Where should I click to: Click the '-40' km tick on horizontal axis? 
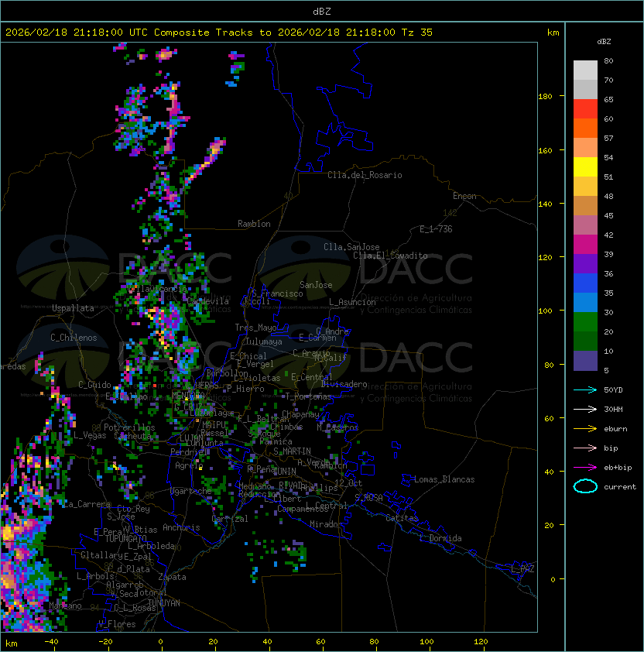click(52, 641)
